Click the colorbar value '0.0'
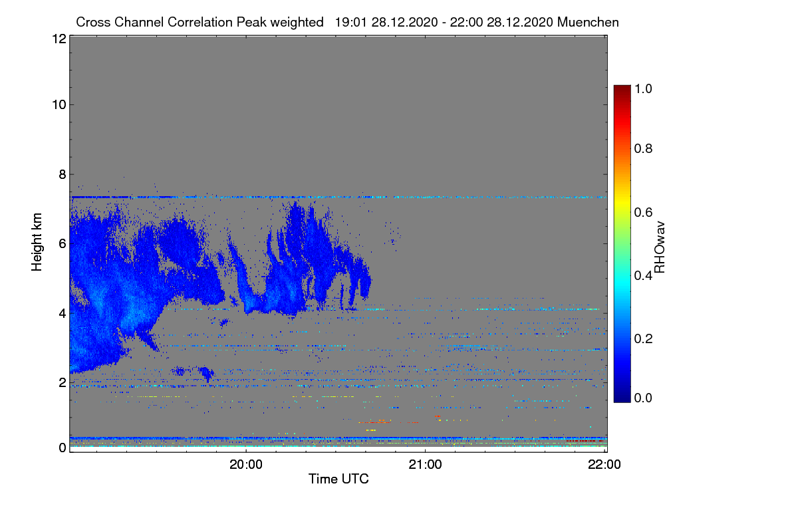The image size is (798, 532). pyautogui.click(x=643, y=398)
